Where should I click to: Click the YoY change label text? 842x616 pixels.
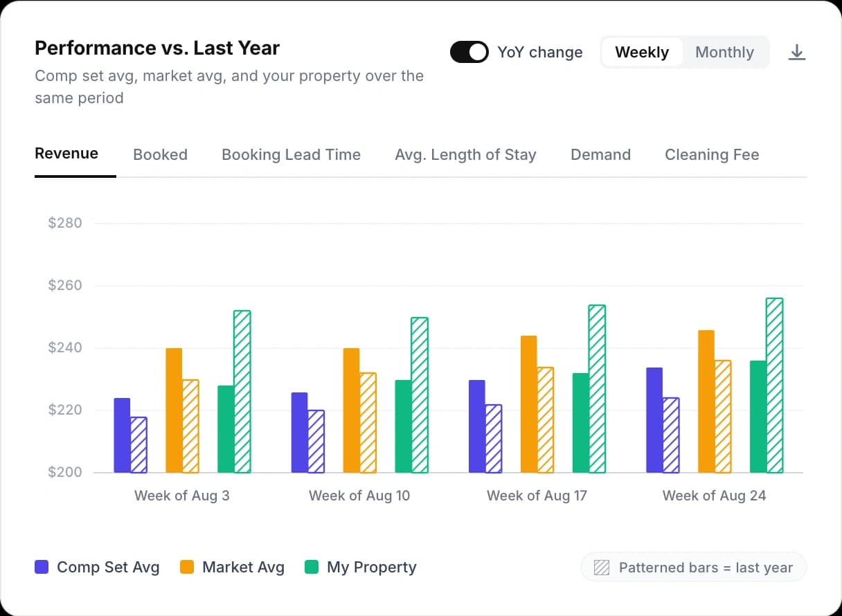pyautogui.click(x=540, y=52)
